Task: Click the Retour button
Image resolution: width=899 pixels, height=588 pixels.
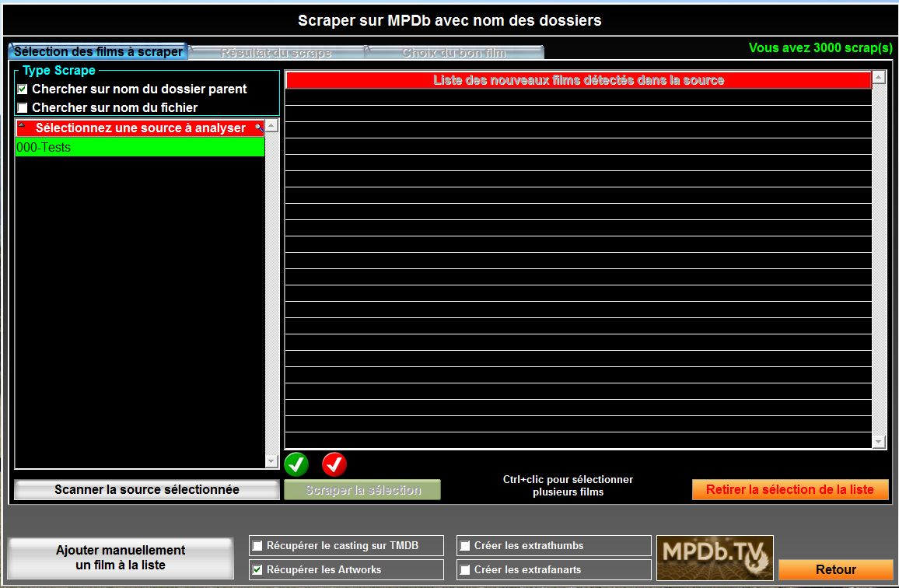Action: pyautogui.click(x=835, y=569)
